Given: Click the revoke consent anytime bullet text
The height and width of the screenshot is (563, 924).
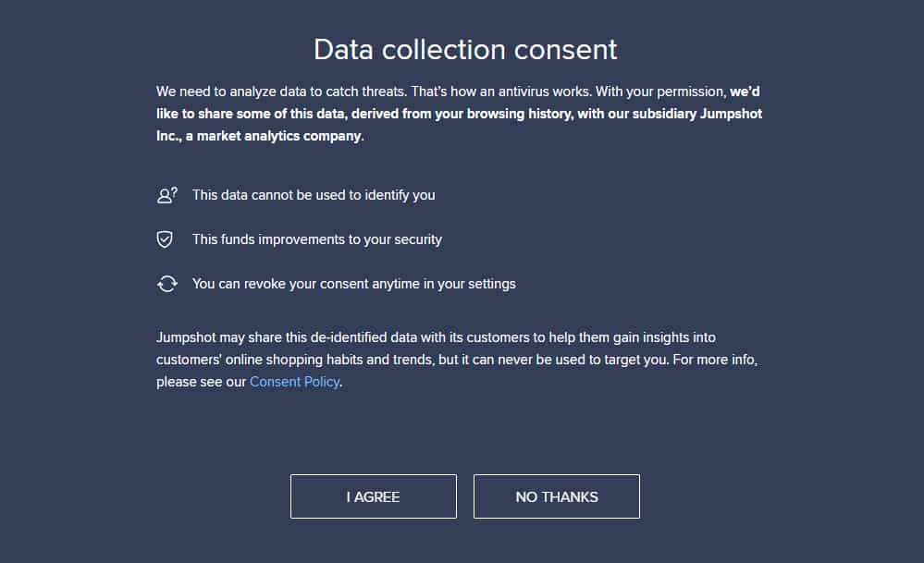Looking at the screenshot, I should pyautogui.click(x=353, y=284).
